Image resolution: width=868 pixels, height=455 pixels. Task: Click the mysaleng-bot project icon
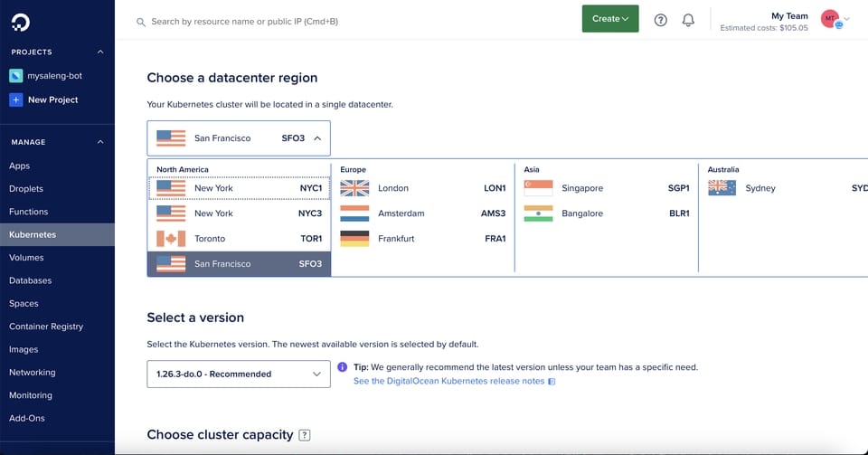[x=16, y=76]
